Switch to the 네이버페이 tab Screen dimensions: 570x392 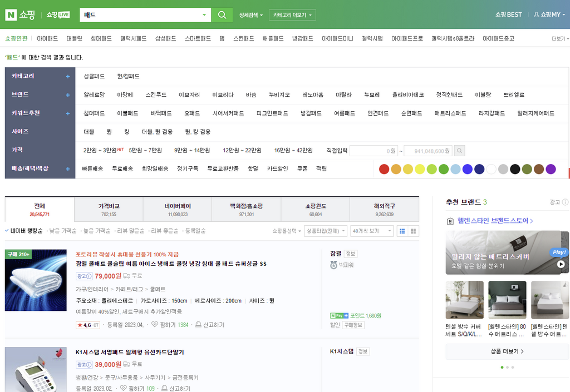(x=178, y=210)
